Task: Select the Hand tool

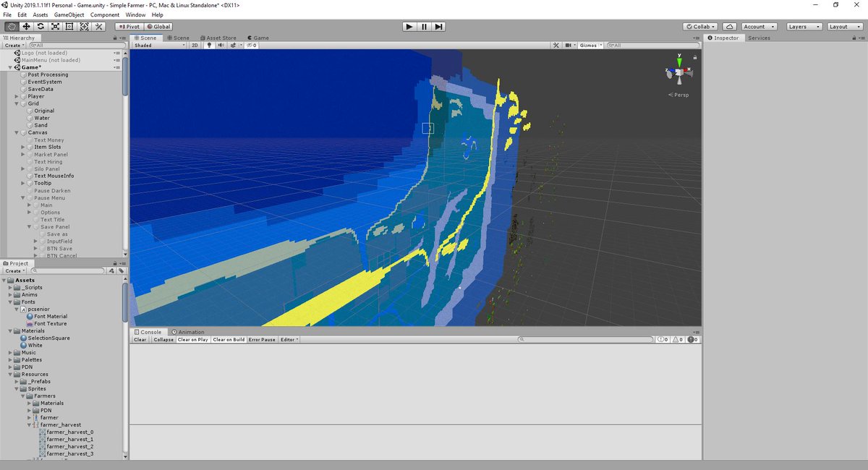Action: (x=12, y=27)
